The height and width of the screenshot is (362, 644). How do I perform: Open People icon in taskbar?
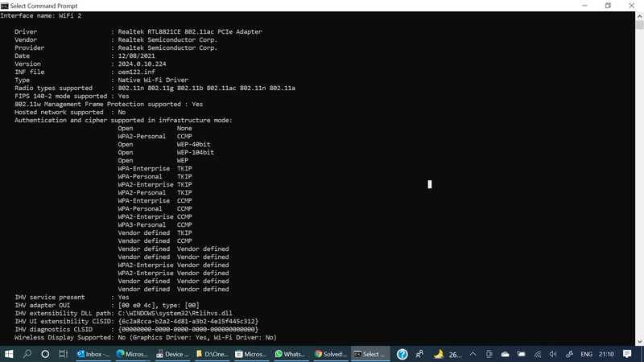point(419,354)
